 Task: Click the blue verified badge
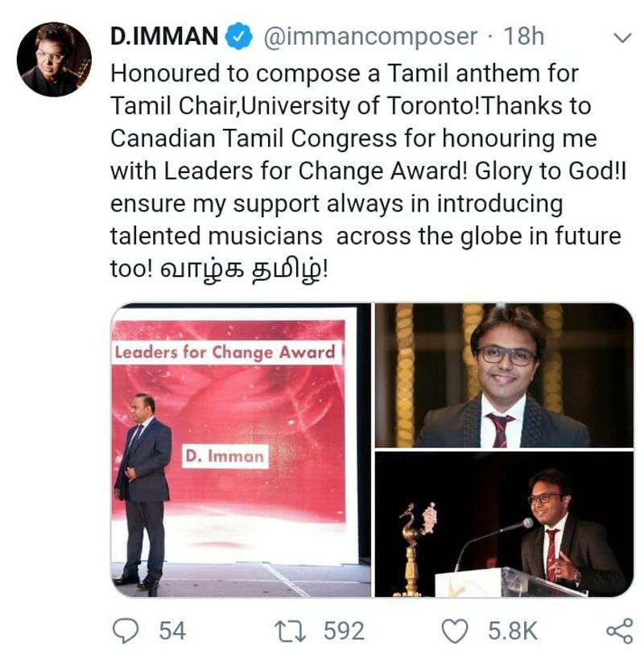pos(240,37)
